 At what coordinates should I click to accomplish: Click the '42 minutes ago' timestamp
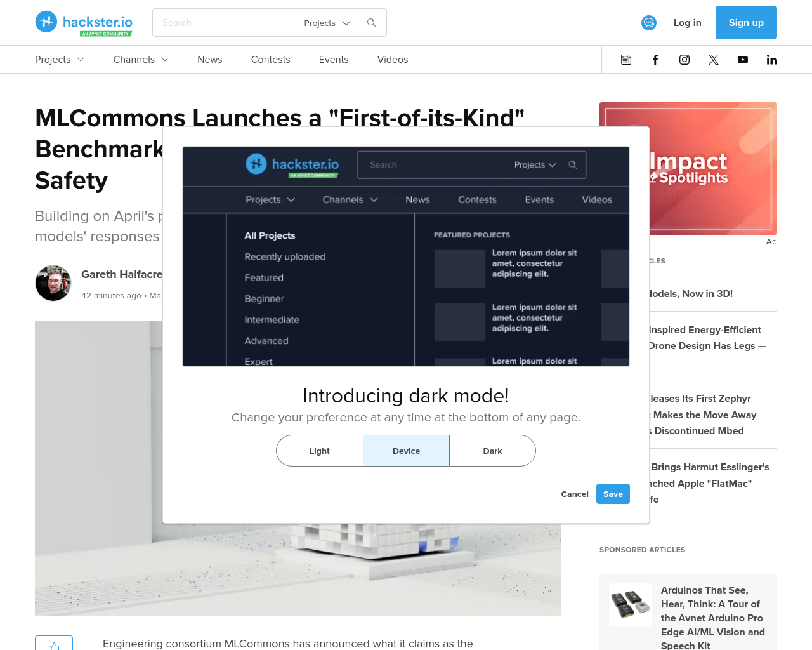coord(111,296)
